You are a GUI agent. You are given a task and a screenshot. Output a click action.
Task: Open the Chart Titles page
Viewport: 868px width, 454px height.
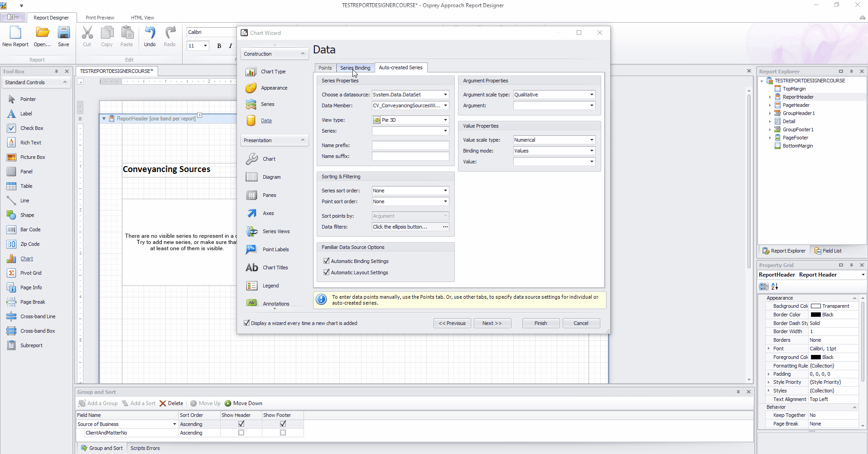coord(275,268)
